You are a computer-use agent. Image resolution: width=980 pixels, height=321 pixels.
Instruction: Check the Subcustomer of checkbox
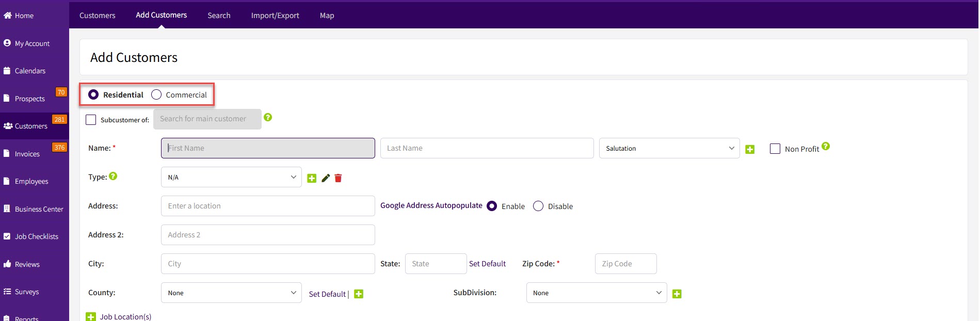pyautogui.click(x=91, y=120)
